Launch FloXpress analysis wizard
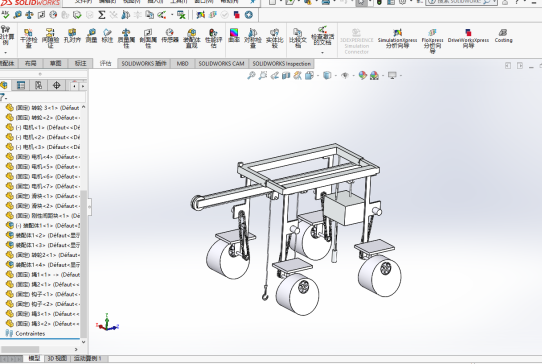The height and width of the screenshot is (364, 542). pos(432,41)
